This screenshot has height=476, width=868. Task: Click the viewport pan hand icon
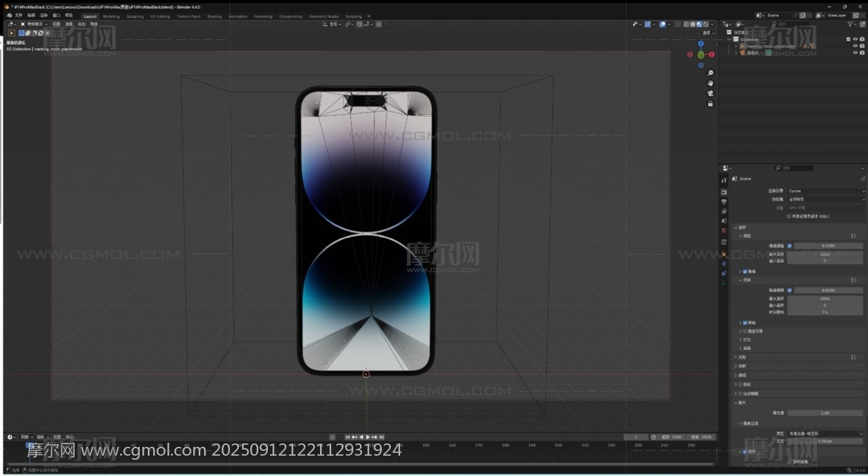click(711, 83)
